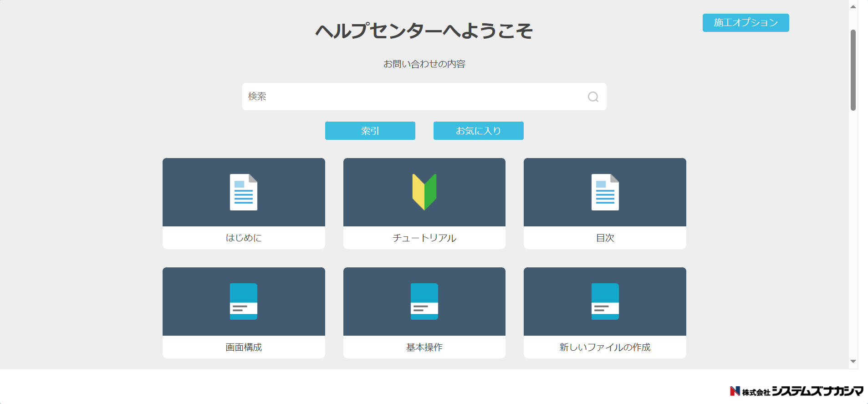
Task: Open the 基本操作 label link
Action: click(424, 347)
